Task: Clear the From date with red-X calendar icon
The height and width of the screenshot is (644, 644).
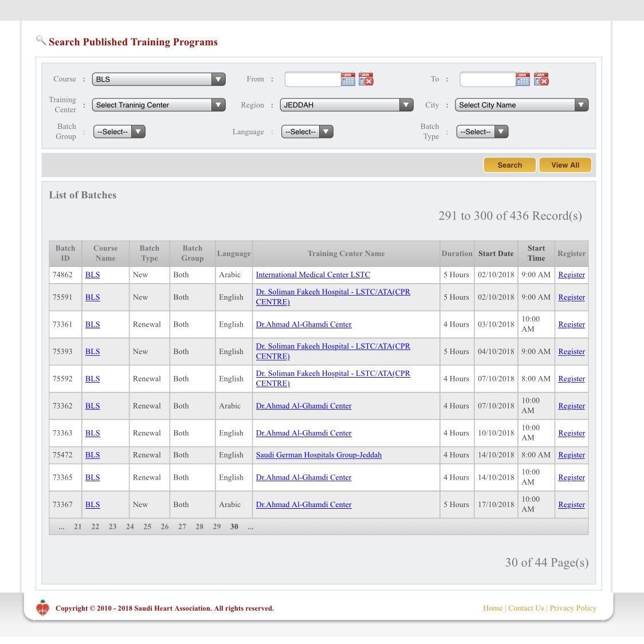Action: 366,78
